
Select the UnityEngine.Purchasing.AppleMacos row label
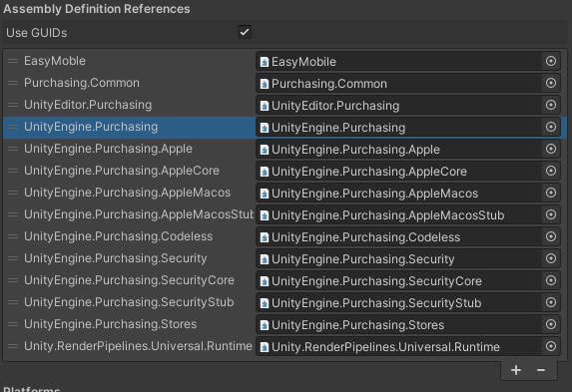pos(128,193)
